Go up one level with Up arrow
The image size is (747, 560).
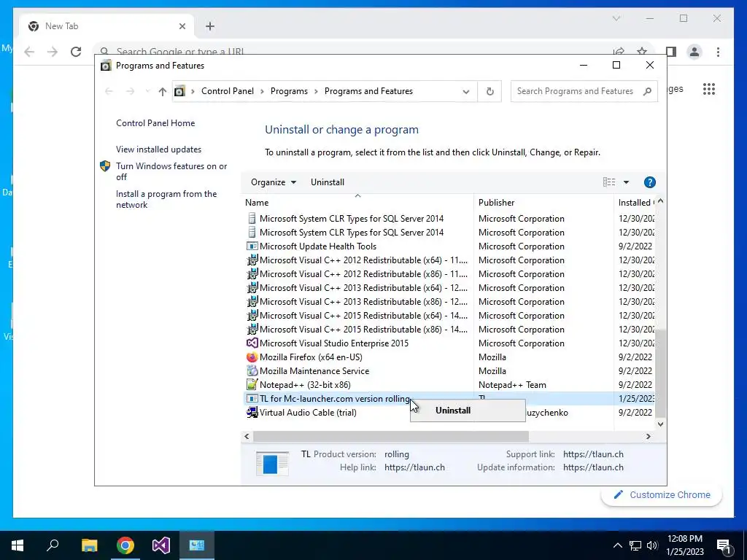tap(163, 91)
